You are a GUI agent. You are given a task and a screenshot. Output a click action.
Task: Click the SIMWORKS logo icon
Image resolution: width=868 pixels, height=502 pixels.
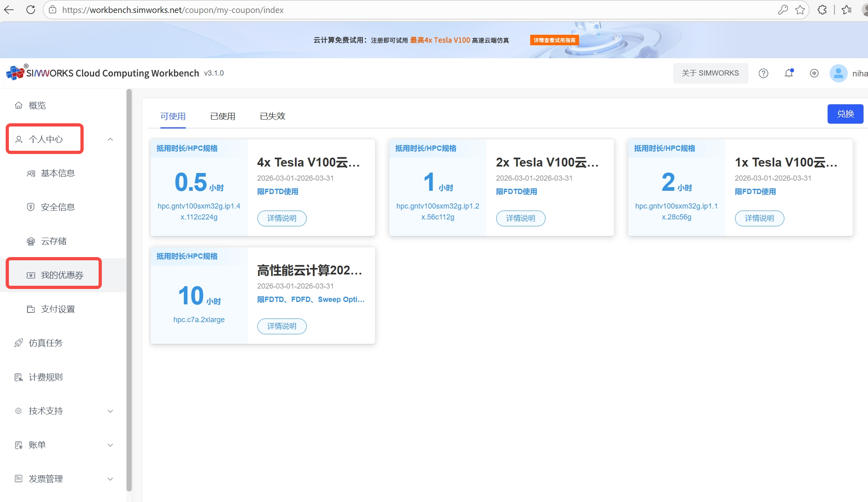pyautogui.click(x=15, y=73)
